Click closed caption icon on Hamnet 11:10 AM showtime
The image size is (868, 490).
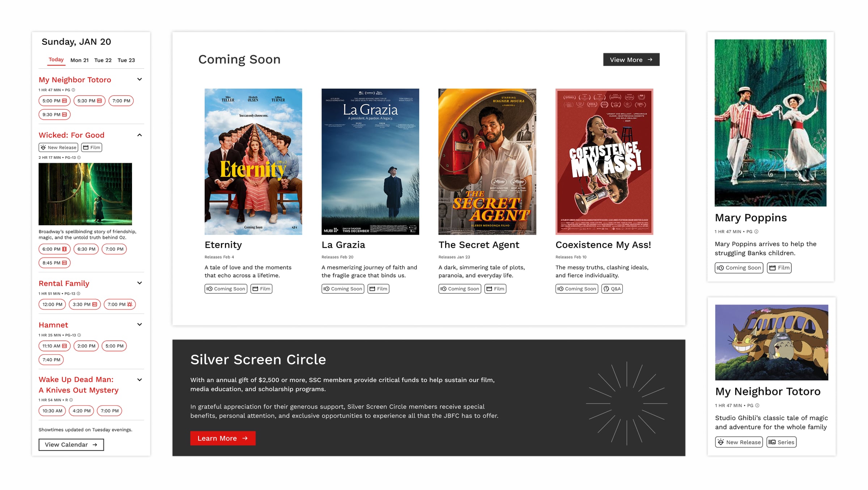coord(64,346)
